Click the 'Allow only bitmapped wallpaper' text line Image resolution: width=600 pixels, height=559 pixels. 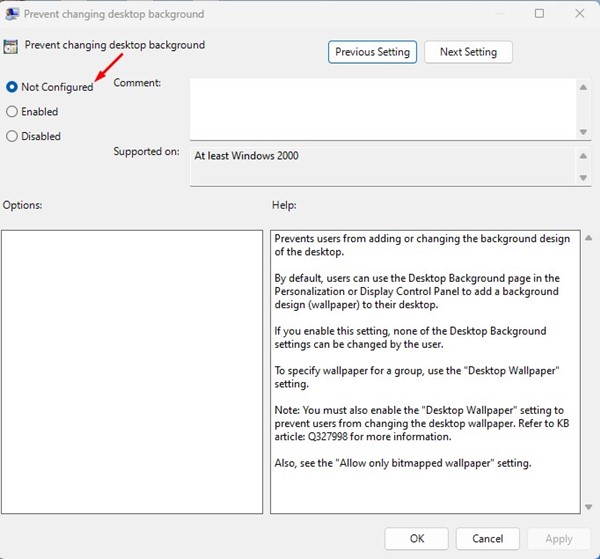click(403, 463)
